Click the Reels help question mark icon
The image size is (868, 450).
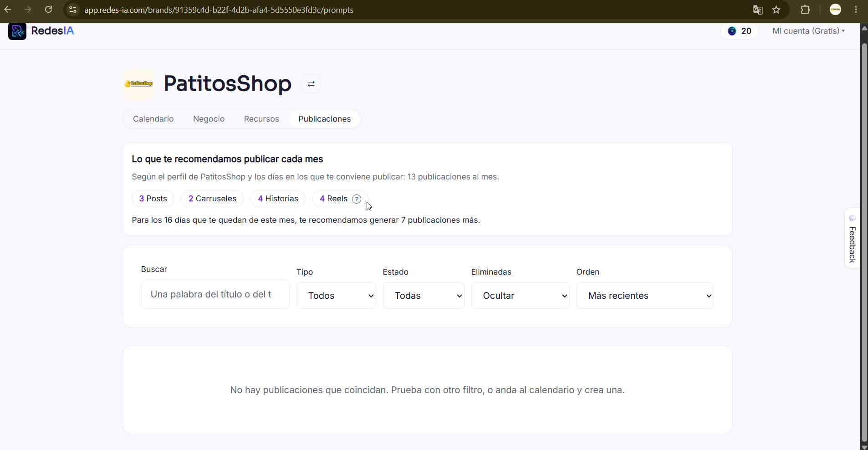pyautogui.click(x=357, y=199)
